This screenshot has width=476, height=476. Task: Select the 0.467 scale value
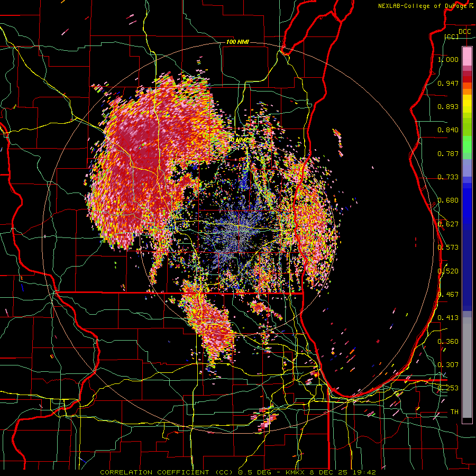(x=448, y=295)
